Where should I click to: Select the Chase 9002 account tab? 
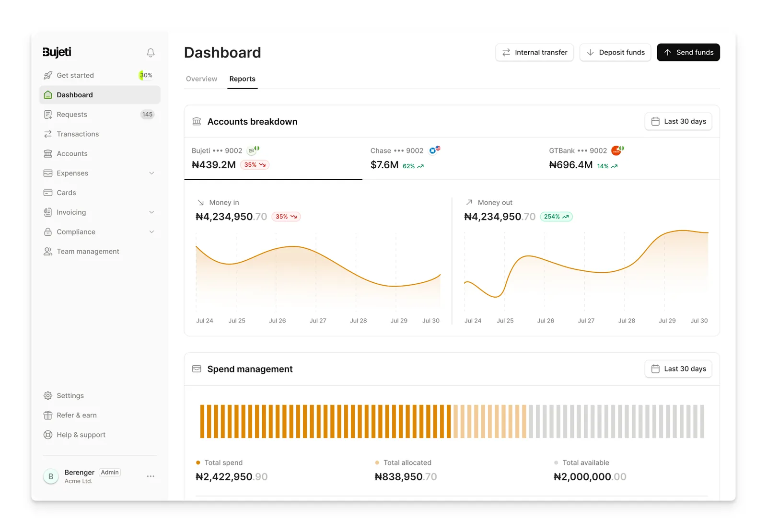[452, 159]
